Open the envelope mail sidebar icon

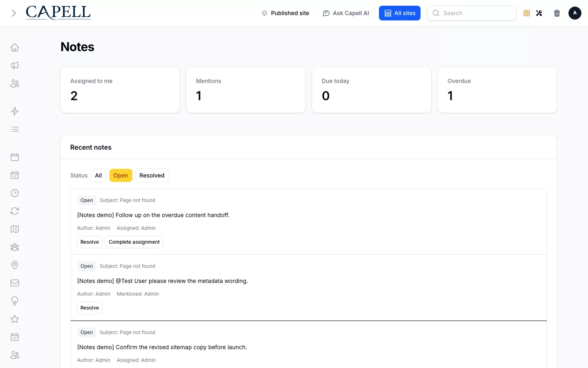pyautogui.click(x=15, y=283)
